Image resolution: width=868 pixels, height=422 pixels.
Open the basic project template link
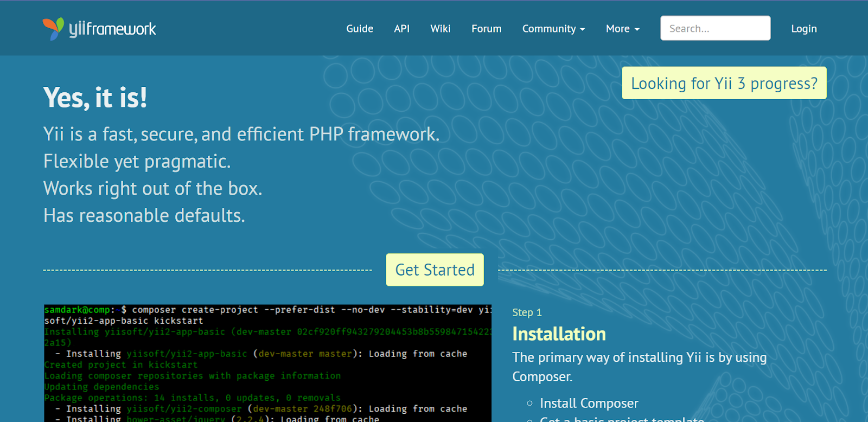(622, 419)
